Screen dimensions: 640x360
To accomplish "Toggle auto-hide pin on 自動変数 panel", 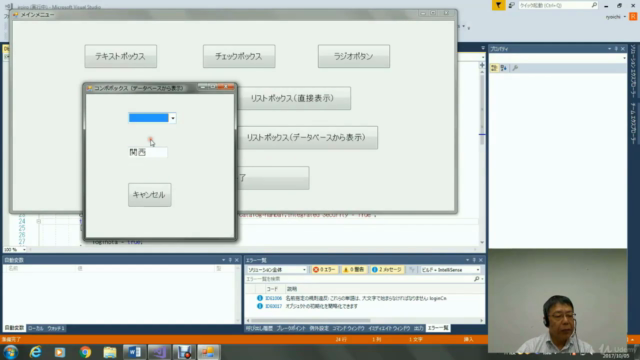I will [230, 260].
